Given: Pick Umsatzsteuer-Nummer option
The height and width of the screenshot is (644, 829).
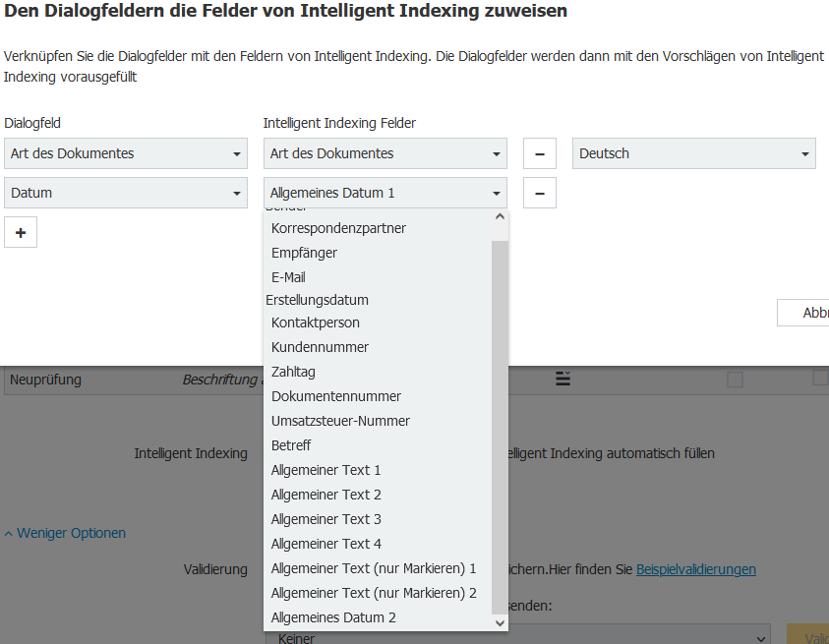Looking at the screenshot, I should click(340, 421).
